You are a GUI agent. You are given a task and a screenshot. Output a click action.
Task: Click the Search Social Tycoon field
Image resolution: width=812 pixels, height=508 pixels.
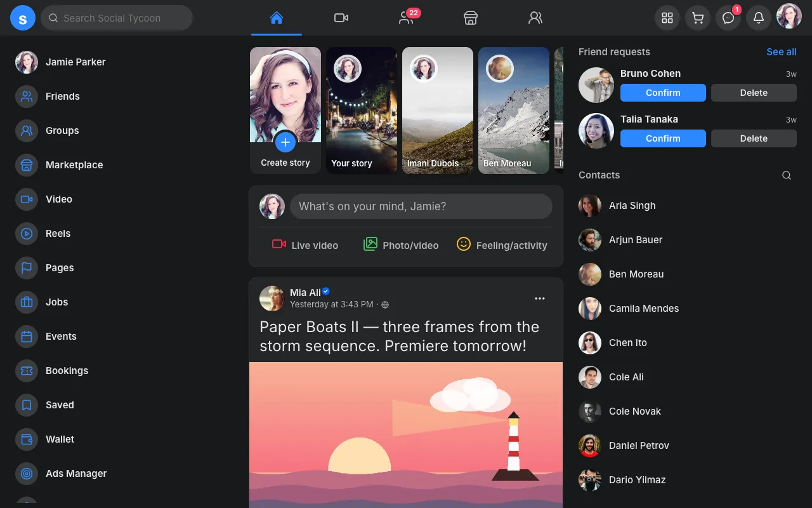117,18
